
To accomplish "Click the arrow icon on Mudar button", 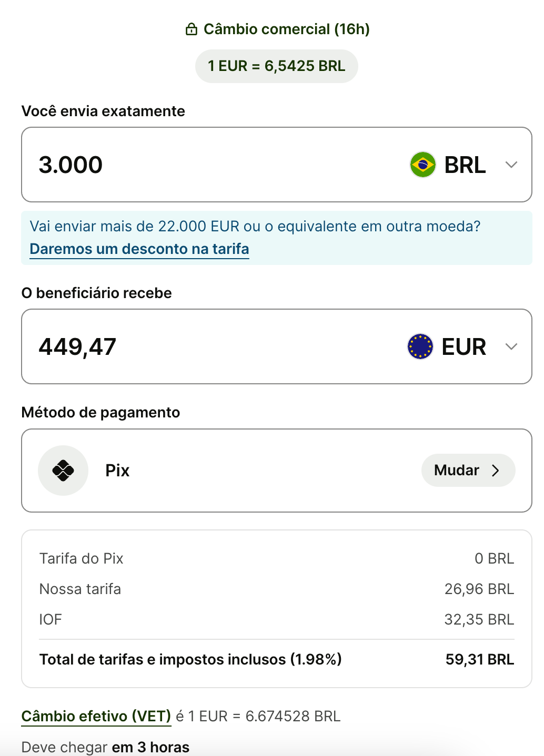I will pyautogui.click(x=496, y=471).
